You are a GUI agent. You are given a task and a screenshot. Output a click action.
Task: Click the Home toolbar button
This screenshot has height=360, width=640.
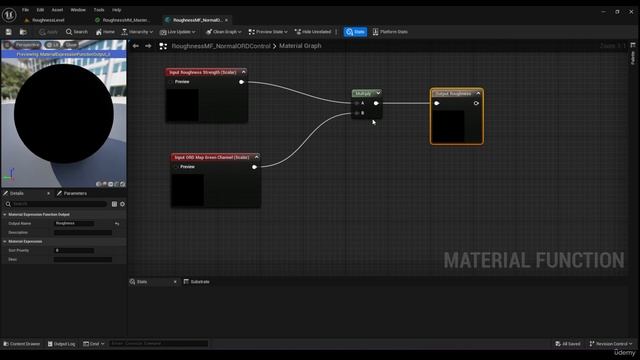pos(105,32)
